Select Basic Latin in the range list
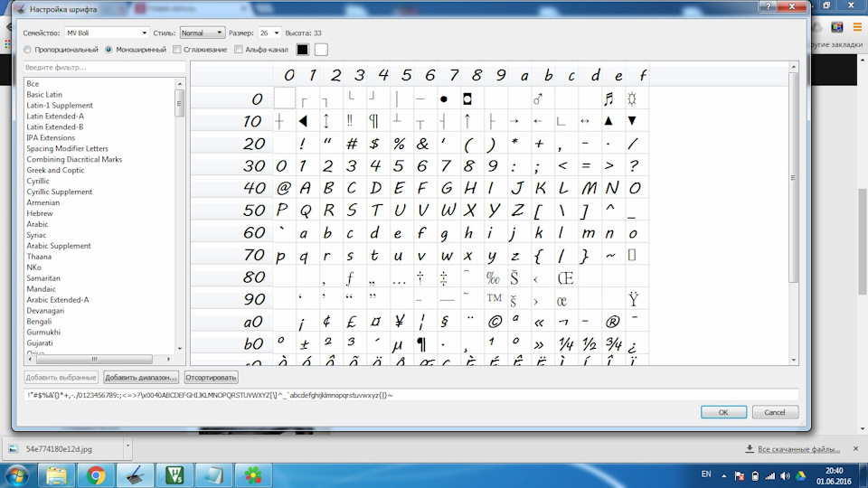The width and height of the screenshot is (868, 488). click(x=44, y=95)
